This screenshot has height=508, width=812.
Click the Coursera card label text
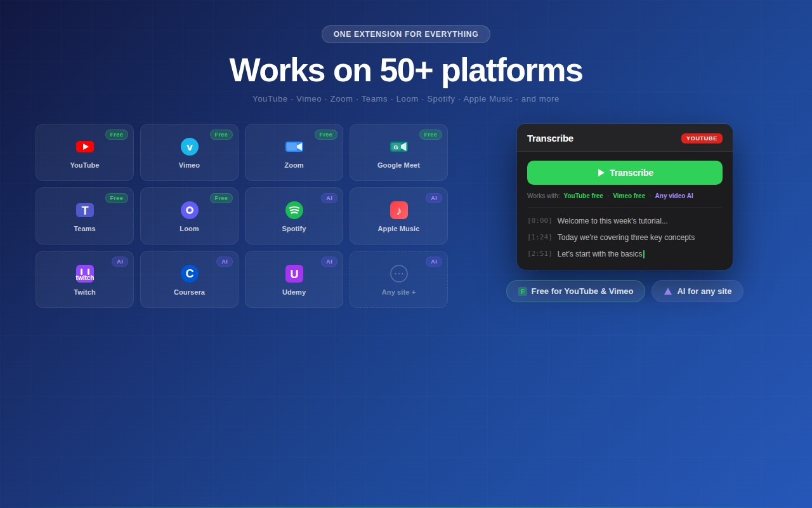[190, 292]
